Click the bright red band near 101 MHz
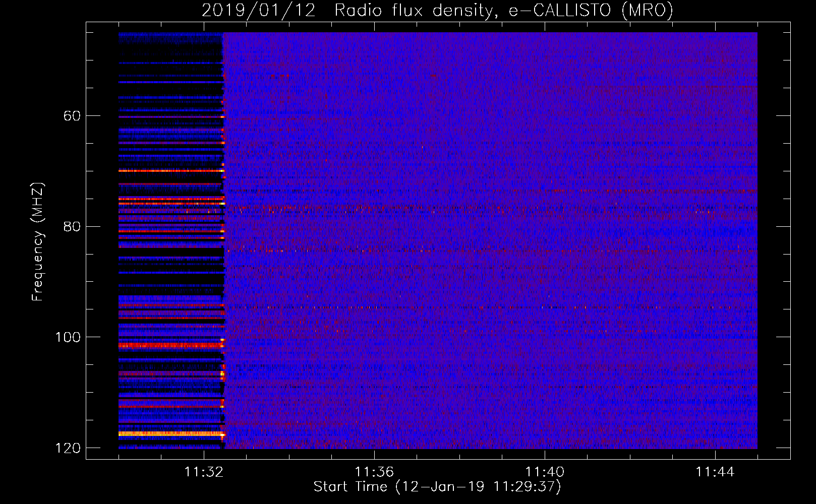 click(171, 346)
